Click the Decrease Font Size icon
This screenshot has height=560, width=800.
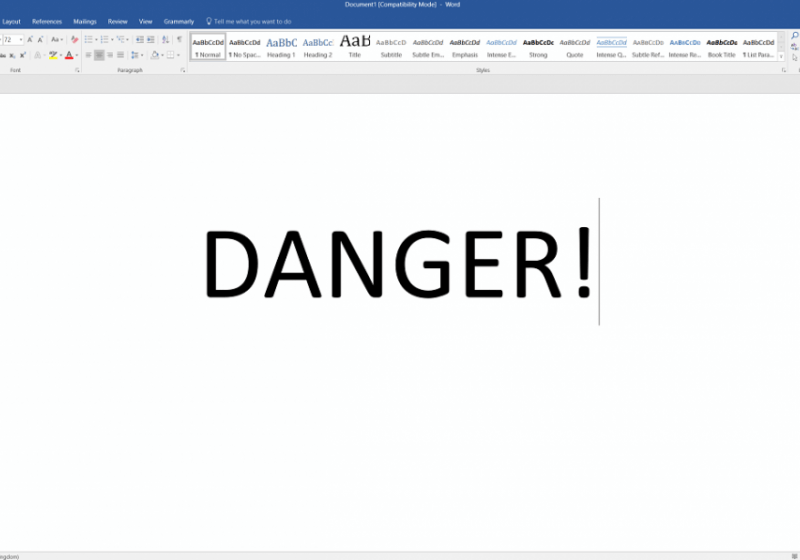point(40,39)
